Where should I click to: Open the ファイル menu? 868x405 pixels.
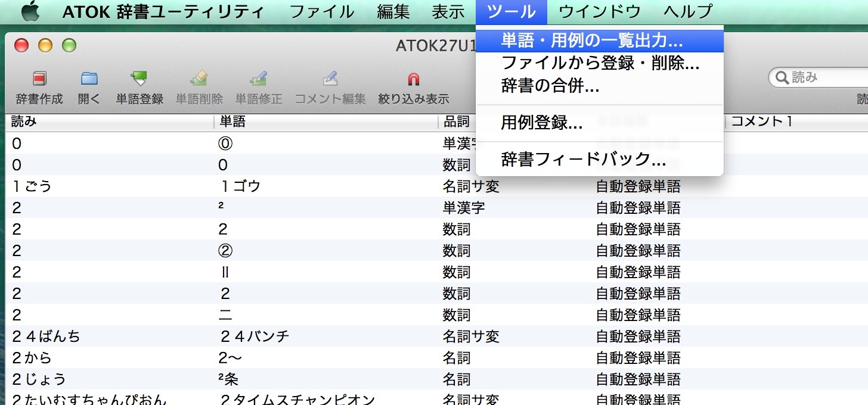[322, 11]
